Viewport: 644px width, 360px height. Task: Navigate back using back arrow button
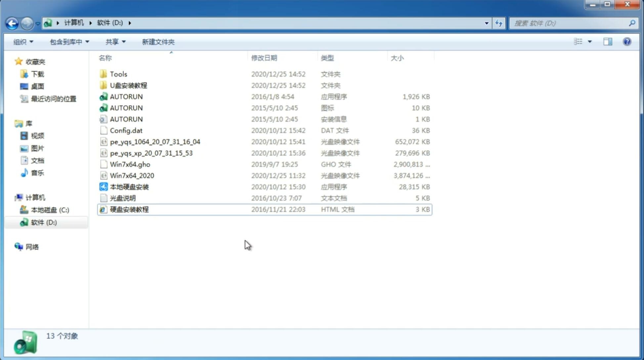pos(12,22)
